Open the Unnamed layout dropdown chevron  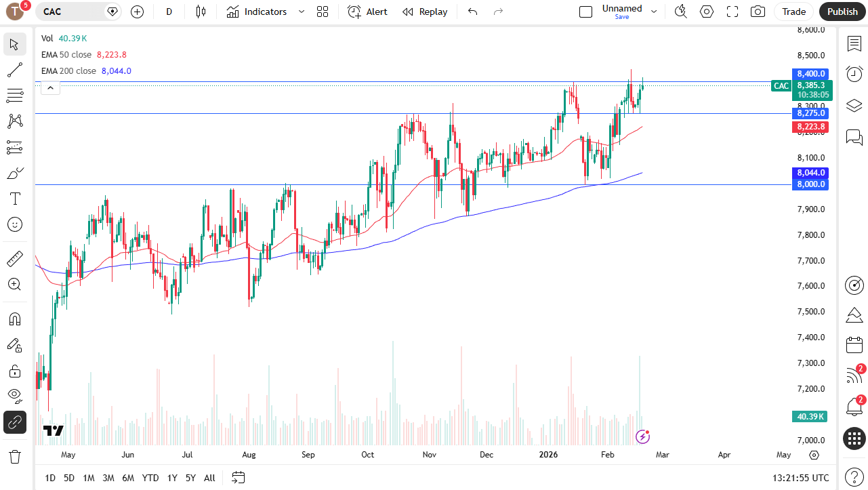(654, 12)
